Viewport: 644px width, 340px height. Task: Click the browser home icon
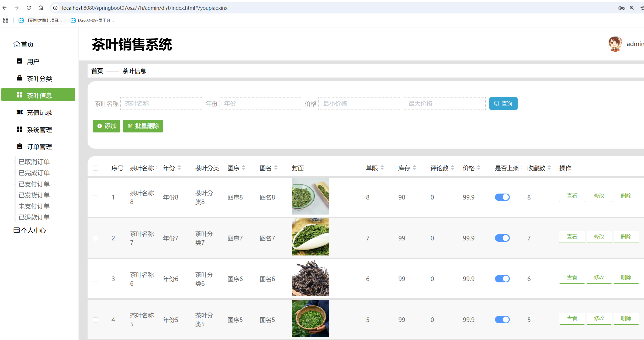tap(41, 8)
